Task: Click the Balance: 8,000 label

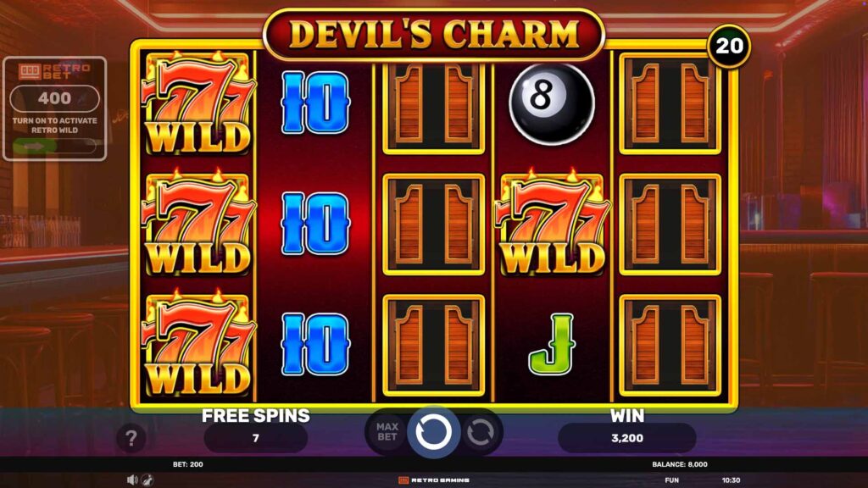Action: [x=679, y=464]
